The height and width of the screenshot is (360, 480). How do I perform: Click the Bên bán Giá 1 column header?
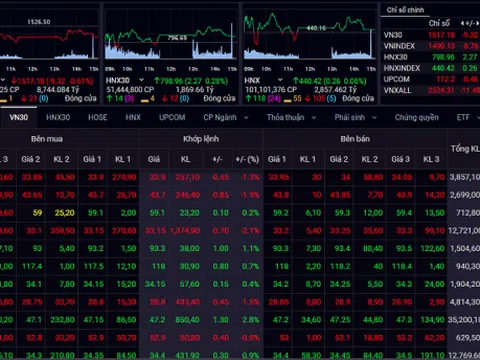tap(277, 159)
